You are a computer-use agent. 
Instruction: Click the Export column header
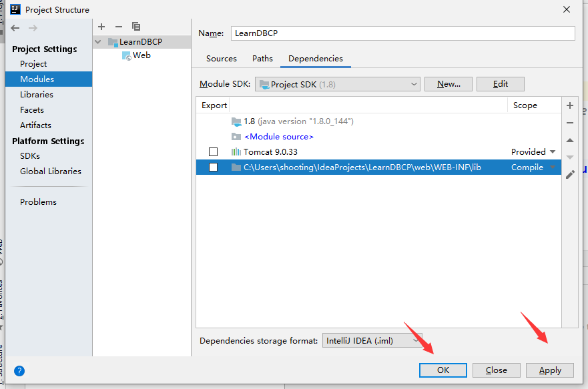tap(214, 105)
